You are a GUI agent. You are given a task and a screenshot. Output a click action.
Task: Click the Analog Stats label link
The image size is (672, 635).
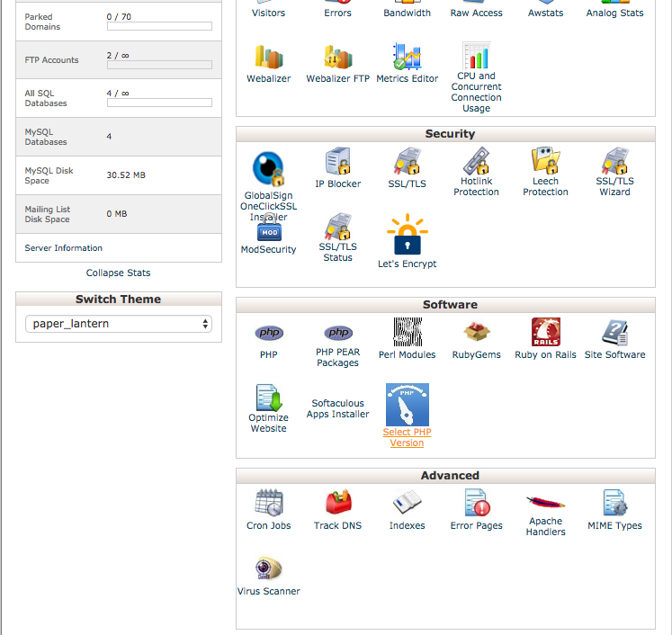(615, 13)
